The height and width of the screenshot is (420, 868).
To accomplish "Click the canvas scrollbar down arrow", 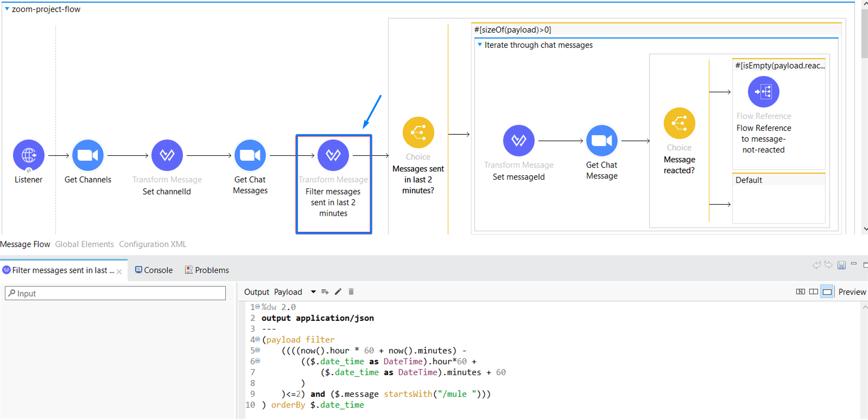I will (x=865, y=229).
